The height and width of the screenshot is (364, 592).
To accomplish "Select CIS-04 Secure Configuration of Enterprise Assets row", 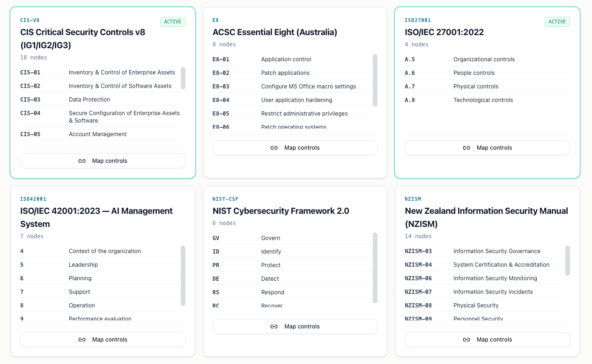I will (100, 117).
